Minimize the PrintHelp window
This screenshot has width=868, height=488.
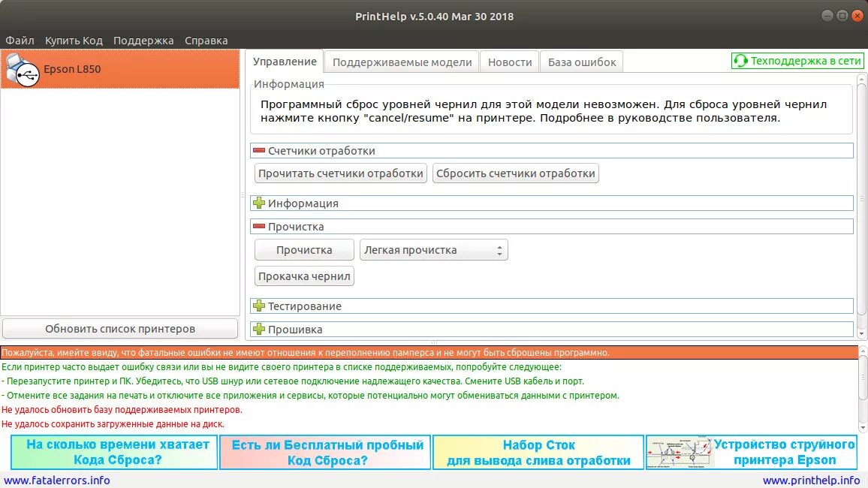tap(827, 16)
